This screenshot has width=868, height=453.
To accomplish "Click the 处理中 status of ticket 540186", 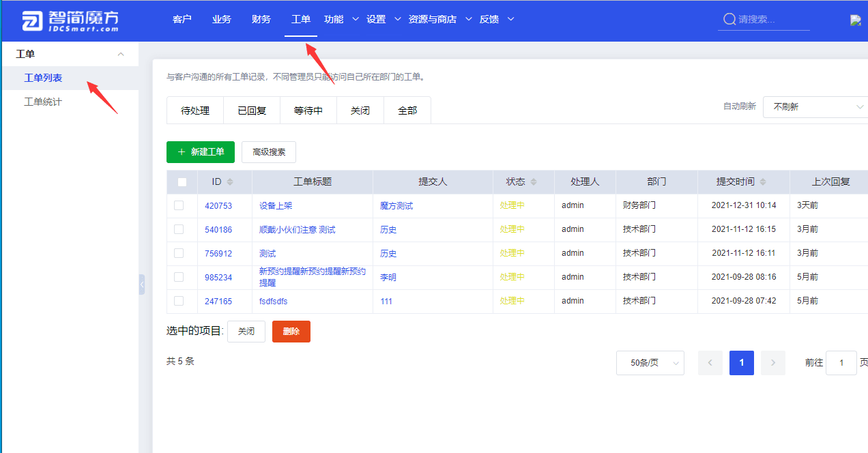I will [x=512, y=229].
